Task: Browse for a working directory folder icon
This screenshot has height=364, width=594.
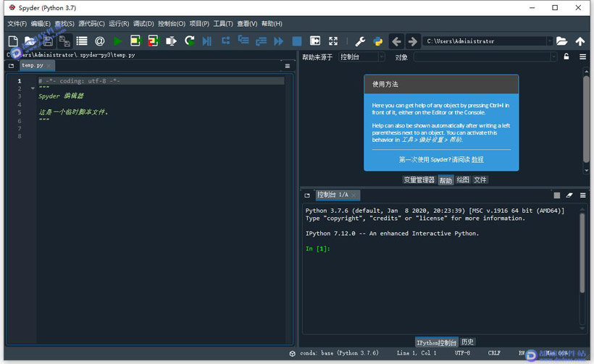Action: 561,41
